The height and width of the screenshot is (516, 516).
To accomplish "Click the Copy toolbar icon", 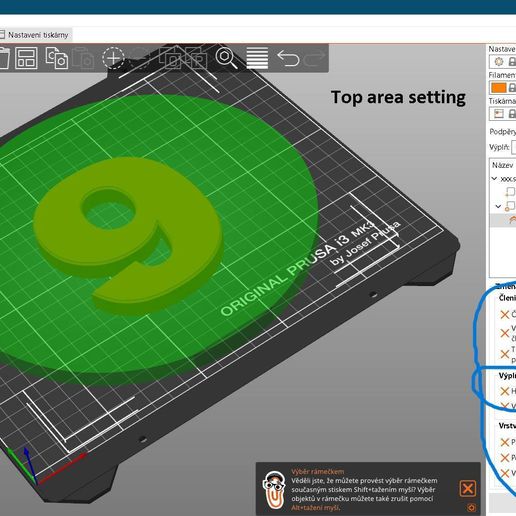I will [56, 58].
